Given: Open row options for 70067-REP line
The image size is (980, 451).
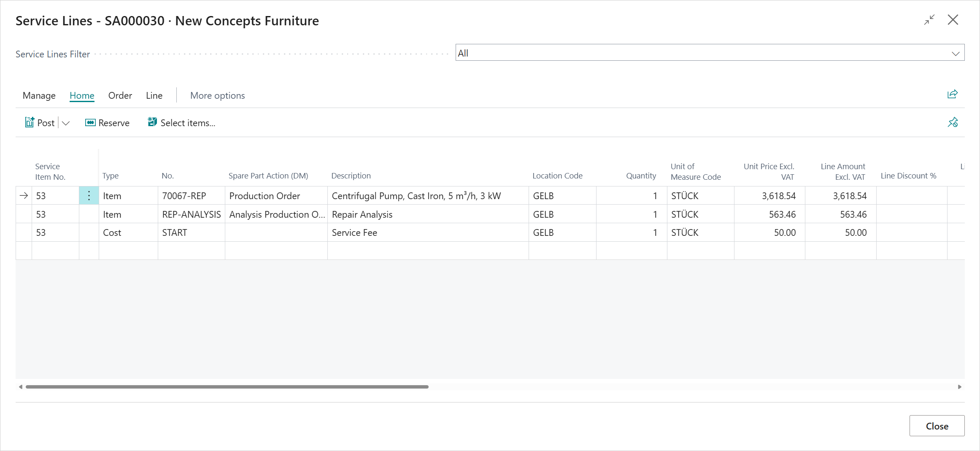Looking at the screenshot, I should (x=89, y=196).
